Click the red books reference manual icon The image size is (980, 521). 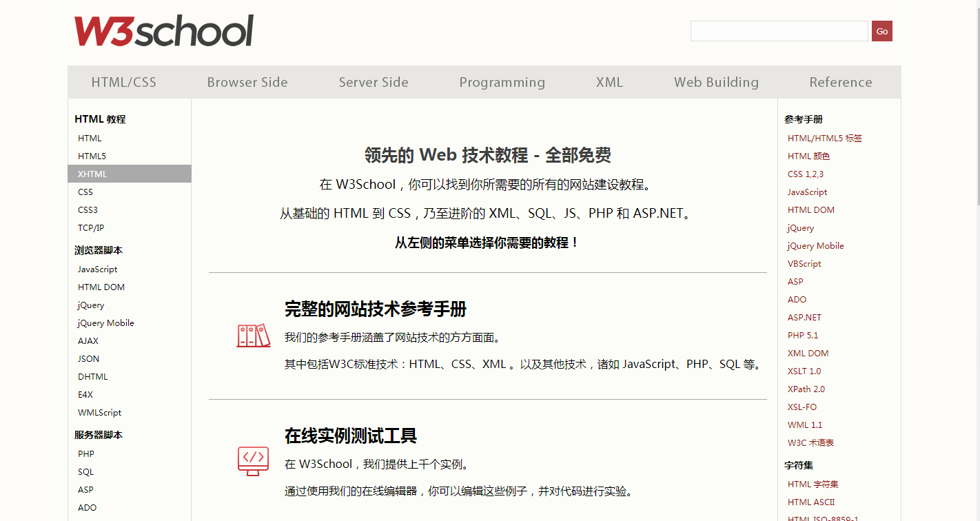tap(253, 336)
